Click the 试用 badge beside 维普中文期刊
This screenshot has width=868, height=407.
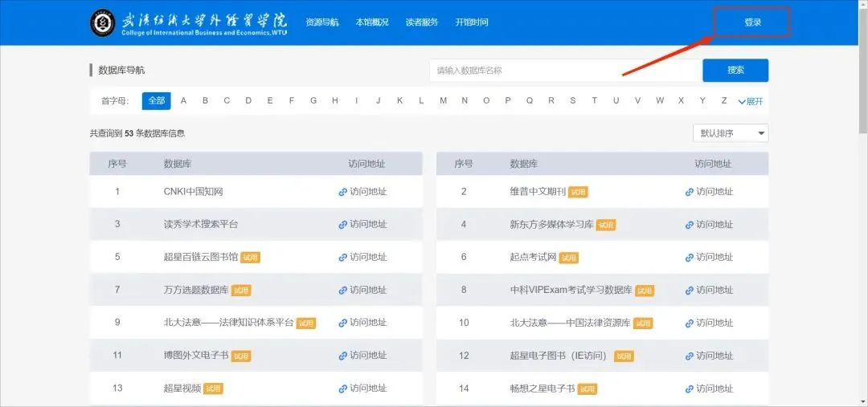578,193
